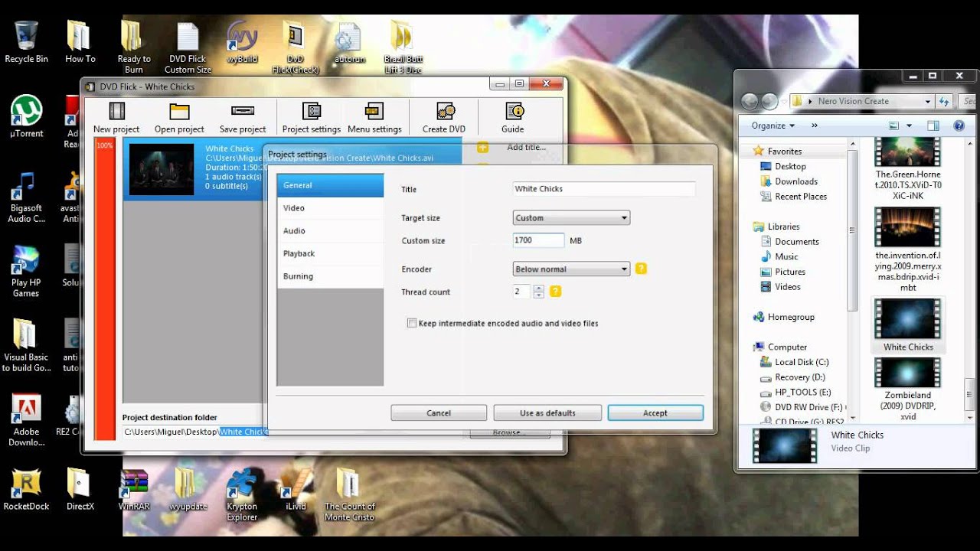The height and width of the screenshot is (551, 980).
Task: Open The Count of Monte Cristo folder
Action: [x=349, y=494]
